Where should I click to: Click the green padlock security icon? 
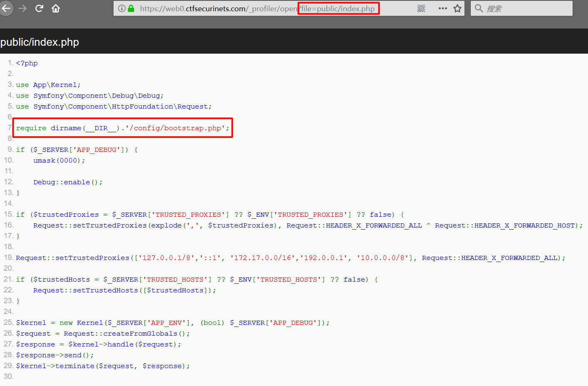131,8
